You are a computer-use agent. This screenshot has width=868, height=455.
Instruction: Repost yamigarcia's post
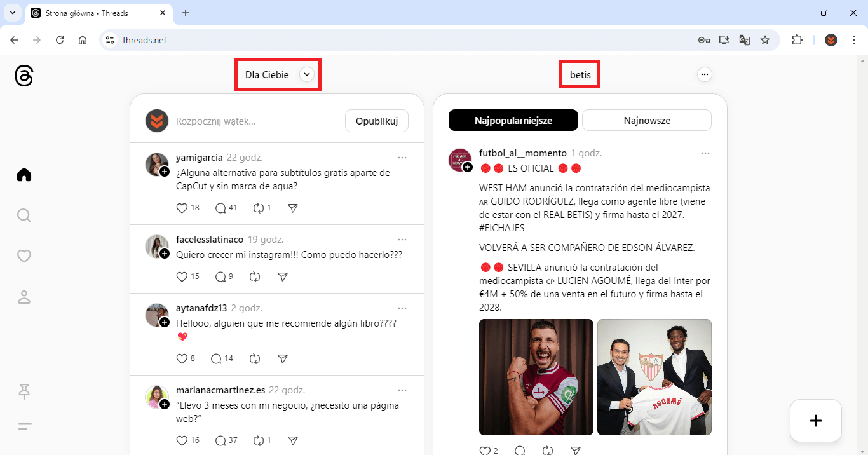point(259,208)
